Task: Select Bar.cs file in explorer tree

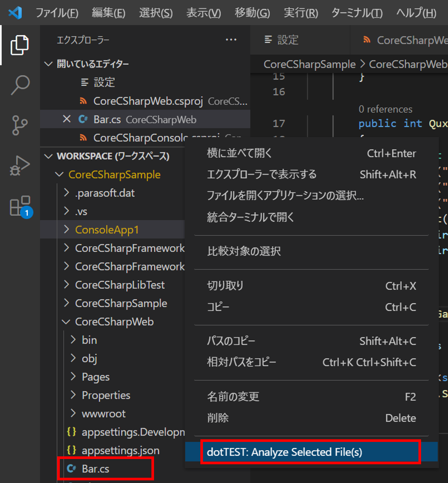Action: [x=95, y=469]
